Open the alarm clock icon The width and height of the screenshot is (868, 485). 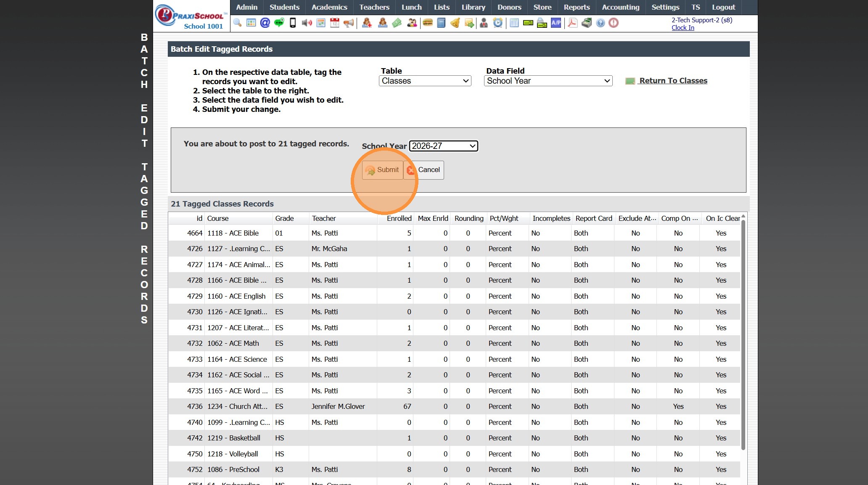pos(498,23)
